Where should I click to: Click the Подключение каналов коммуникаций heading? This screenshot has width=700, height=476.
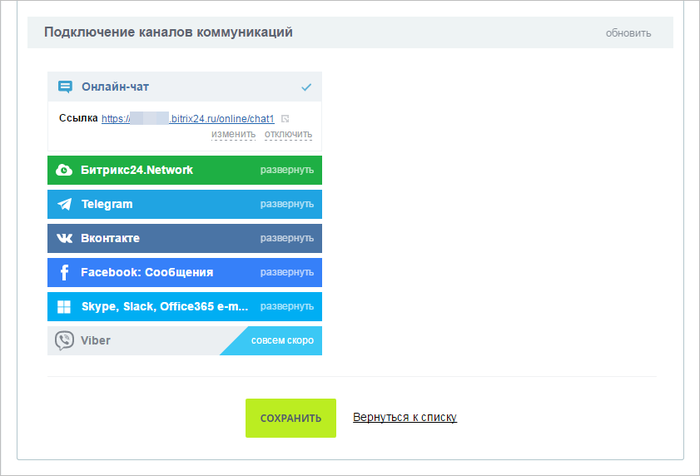[168, 33]
